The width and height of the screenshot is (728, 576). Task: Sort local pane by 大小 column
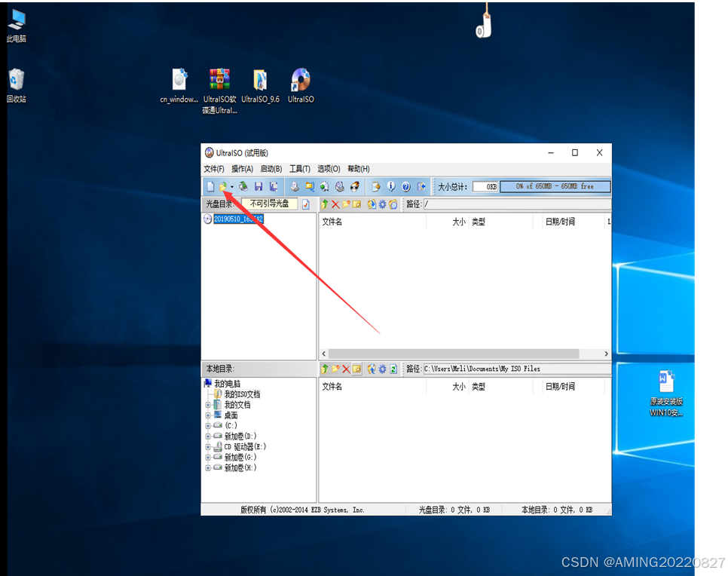tap(447, 387)
